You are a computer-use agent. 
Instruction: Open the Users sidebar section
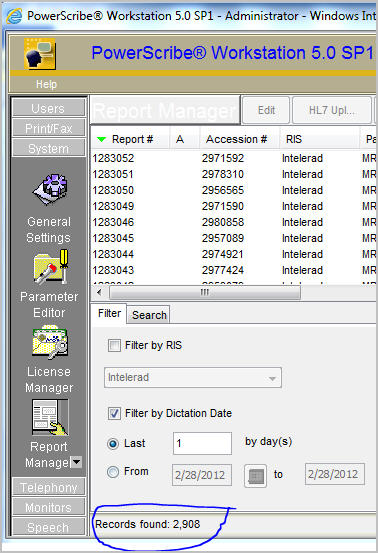click(x=49, y=108)
